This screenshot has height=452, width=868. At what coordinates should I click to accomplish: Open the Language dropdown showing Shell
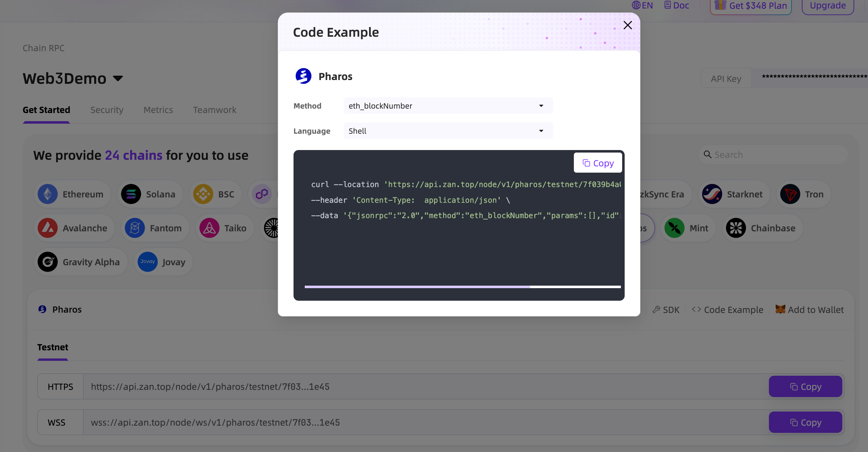(448, 131)
